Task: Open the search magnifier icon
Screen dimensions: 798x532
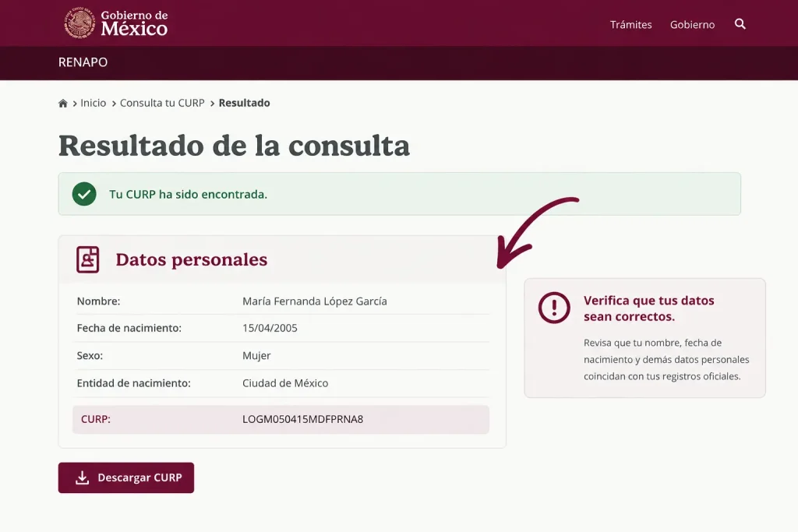Action: [x=740, y=24]
